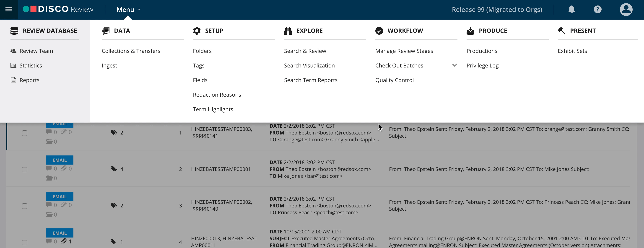Click the Statistics bar chart icon
This screenshot has width=644, height=248.
point(13,65)
